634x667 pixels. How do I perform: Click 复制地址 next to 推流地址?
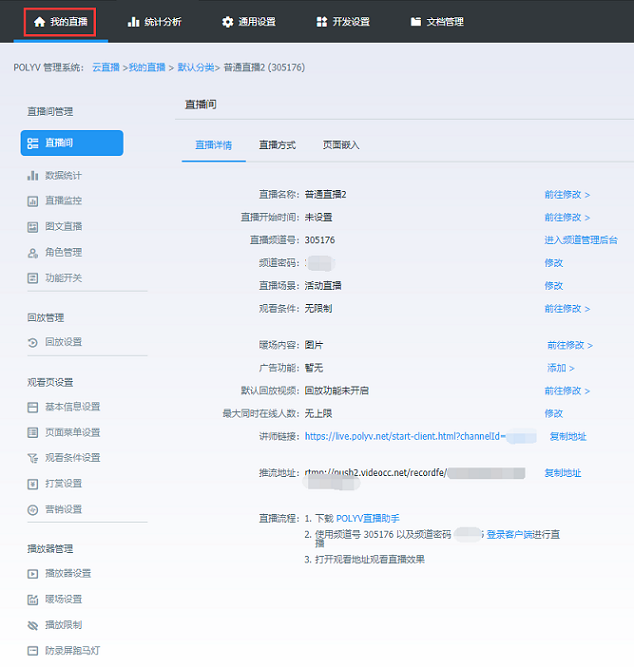coord(562,473)
